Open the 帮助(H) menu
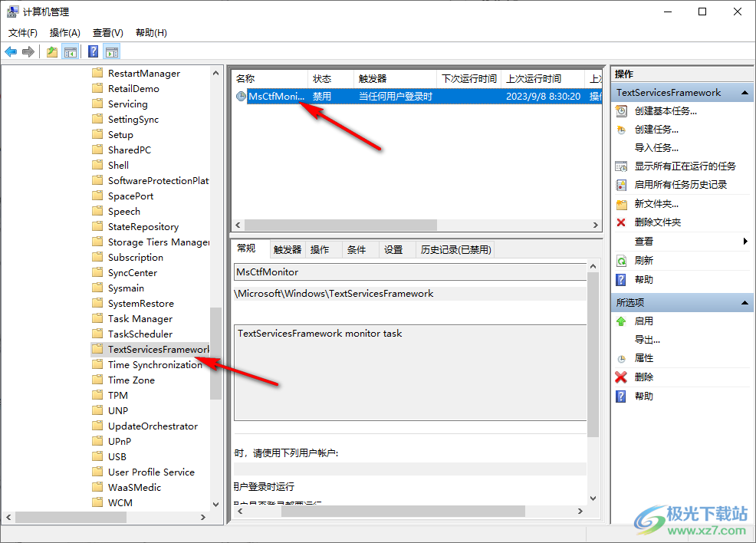Image resolution: width=756 pixels, height=543 pixels. click(x=151, y=33)
